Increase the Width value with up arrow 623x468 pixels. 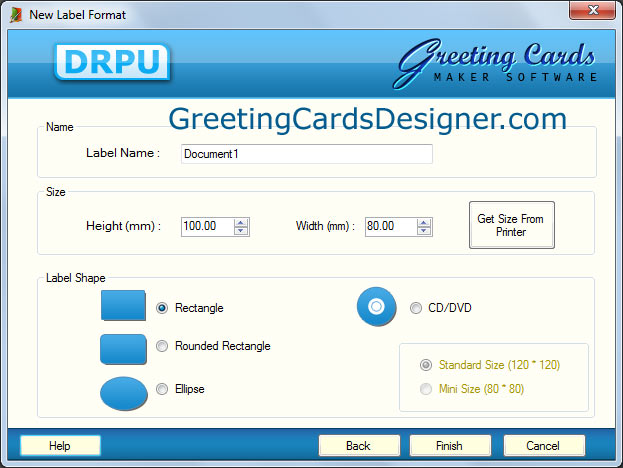coord(424,222)
